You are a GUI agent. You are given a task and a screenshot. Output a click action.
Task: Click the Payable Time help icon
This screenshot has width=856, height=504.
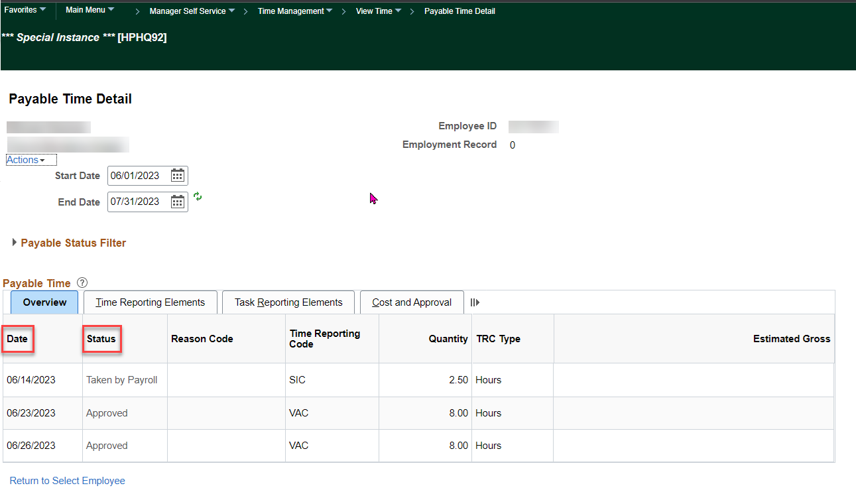(x=82, y=283)
